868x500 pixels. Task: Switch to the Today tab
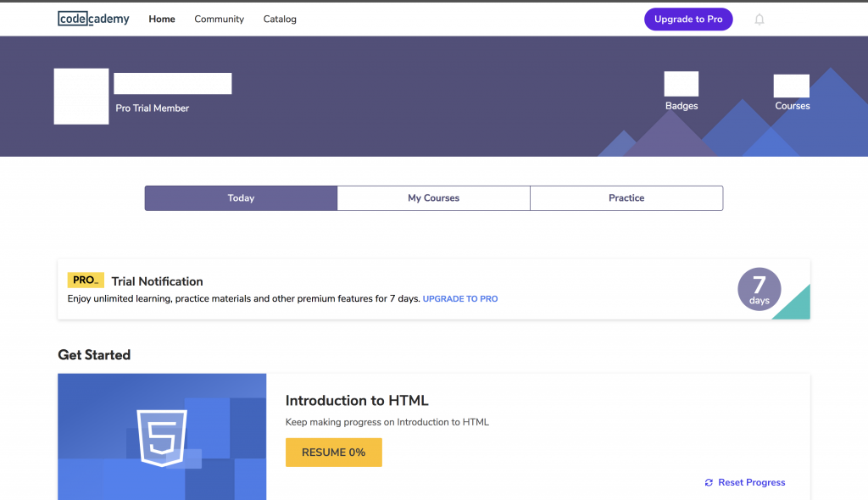tap(241, 198)
